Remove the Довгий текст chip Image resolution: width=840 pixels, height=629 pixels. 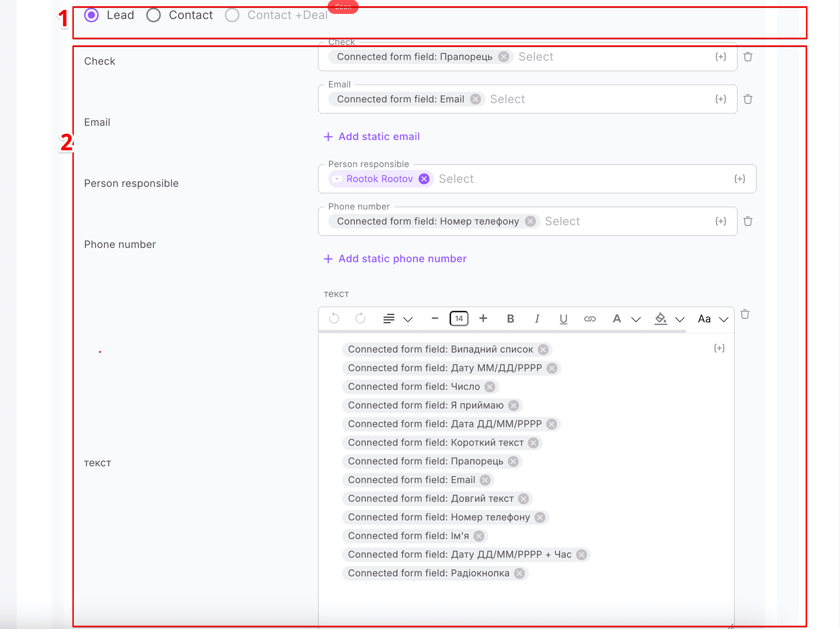coord(524,499)
